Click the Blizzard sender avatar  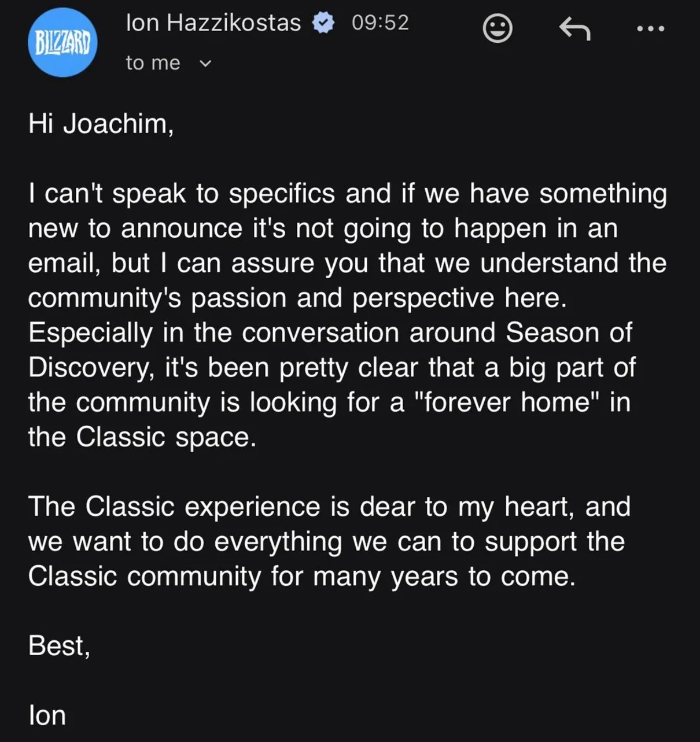pos(62,42)
